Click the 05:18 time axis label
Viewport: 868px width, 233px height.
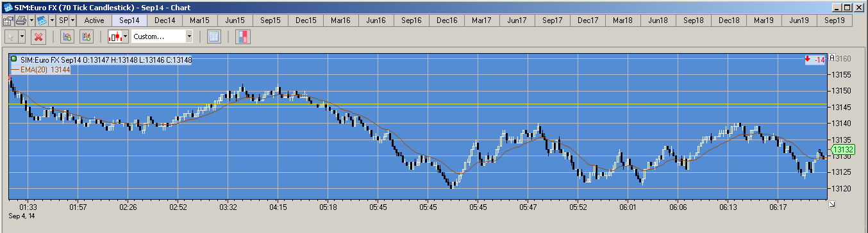[328, 208]
